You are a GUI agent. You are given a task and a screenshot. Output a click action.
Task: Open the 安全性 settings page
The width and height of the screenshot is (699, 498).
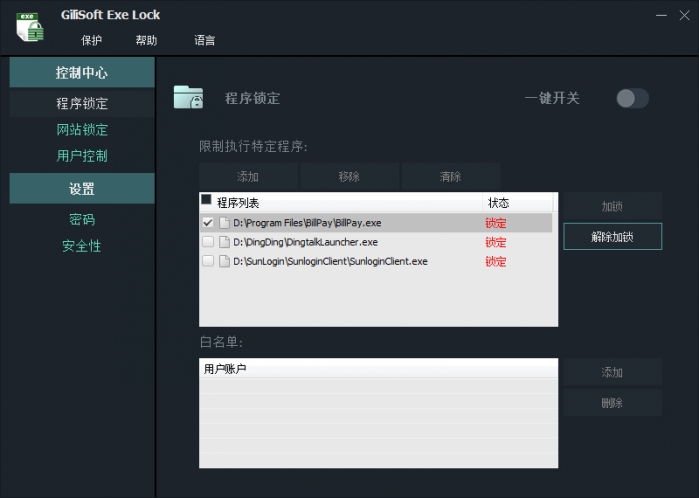pyautogui.click(x=82, y=246)
